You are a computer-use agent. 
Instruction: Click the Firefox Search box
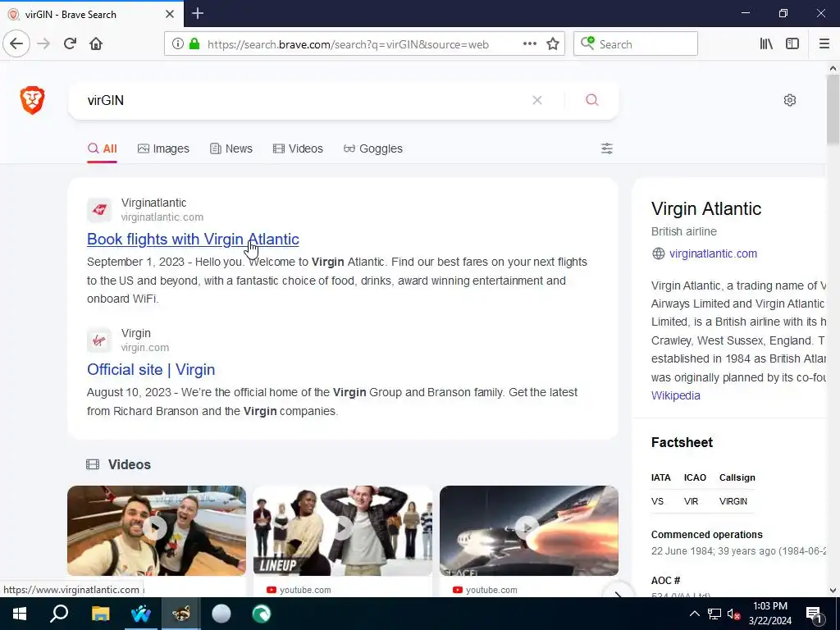coord(636,44)
